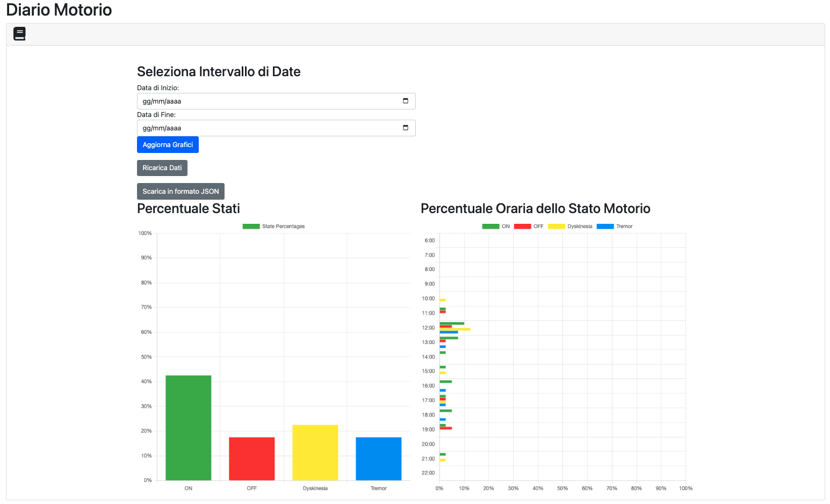Click the 19:00 label on hourly chart

point(428,429)
